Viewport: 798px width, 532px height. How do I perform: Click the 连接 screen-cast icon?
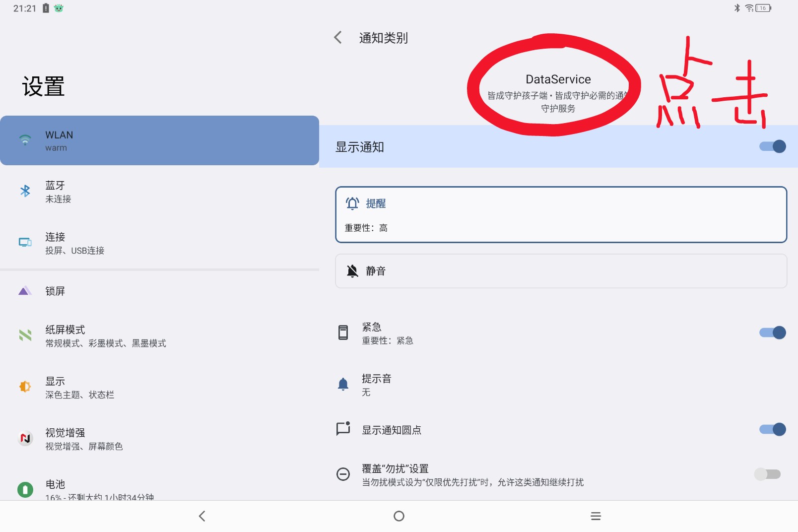(25, 242)
